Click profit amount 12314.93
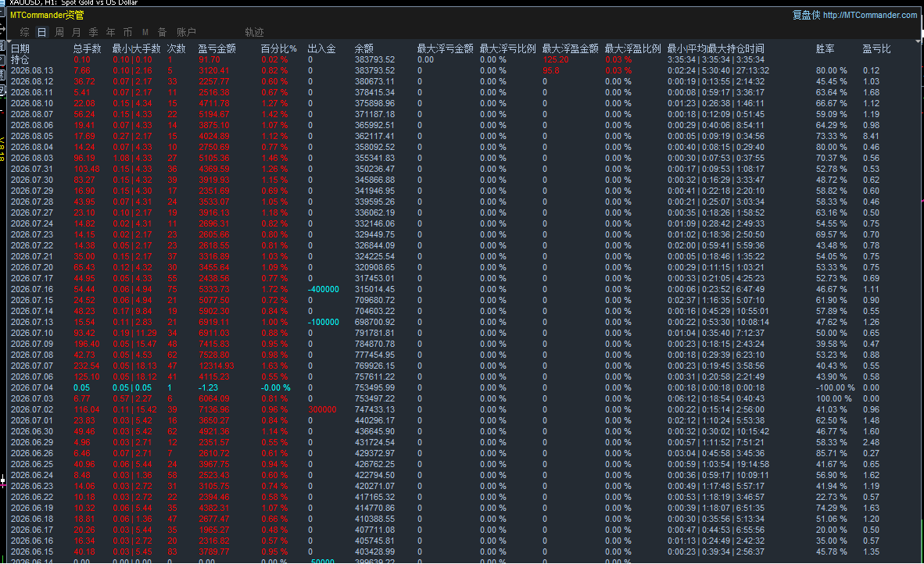 click(x=217, y=366)
